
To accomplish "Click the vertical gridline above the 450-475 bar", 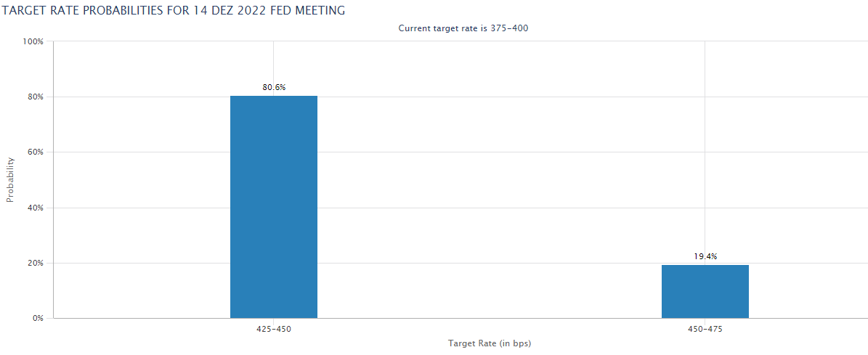I will point(705,145).
